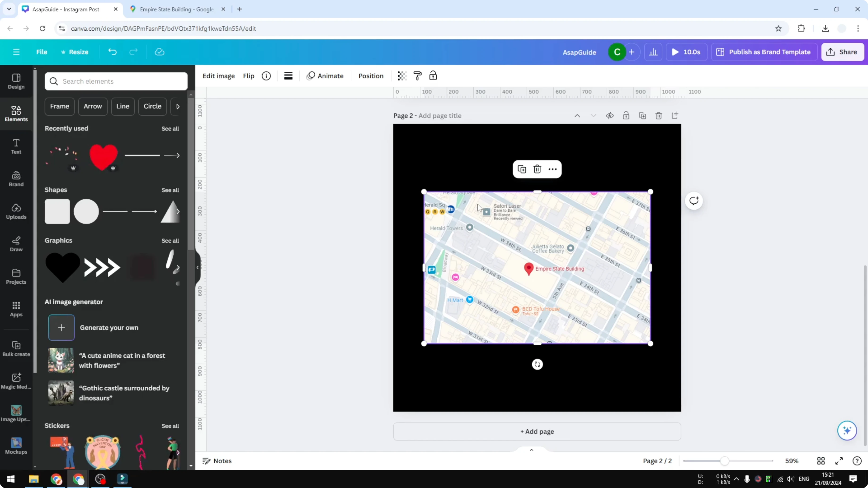Open the Apps panel
This screenshot has width=868, height=488.
click(16, 309)
